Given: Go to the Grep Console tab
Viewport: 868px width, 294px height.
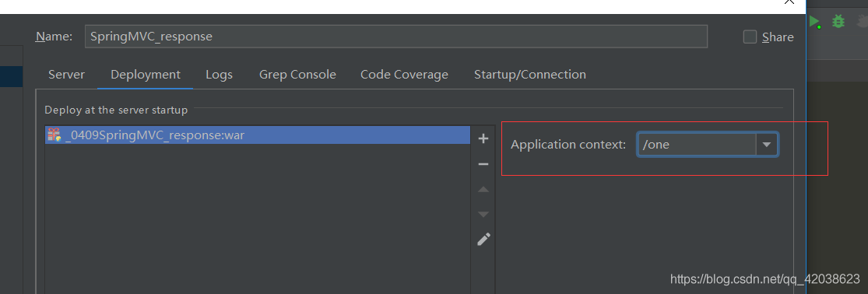Looking at the screenshot, I should tap(298, 75).
